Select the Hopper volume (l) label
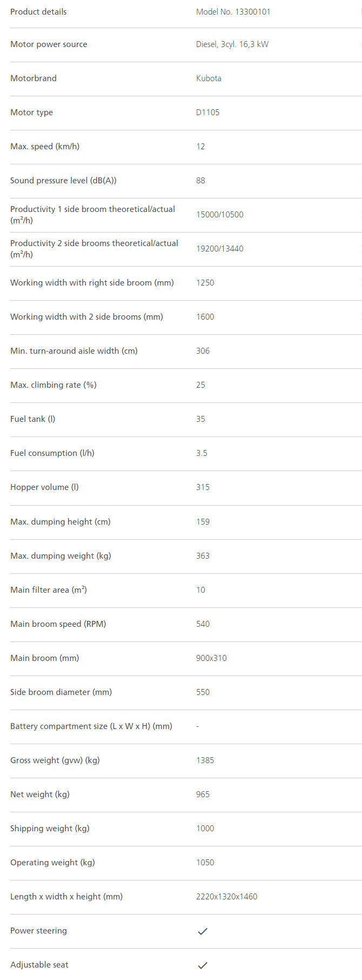The height and width of the screenshot is (980, 362). [x=44, y=487]
